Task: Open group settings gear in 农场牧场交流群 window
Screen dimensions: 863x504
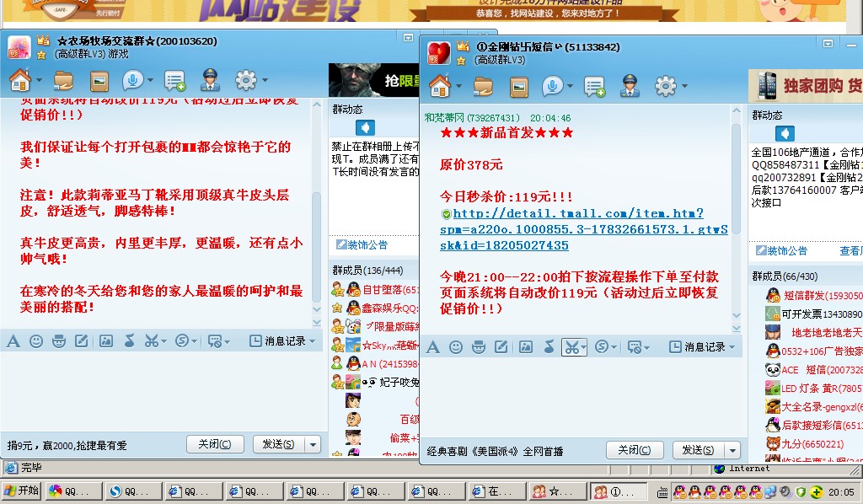Action: coord(246,80)
